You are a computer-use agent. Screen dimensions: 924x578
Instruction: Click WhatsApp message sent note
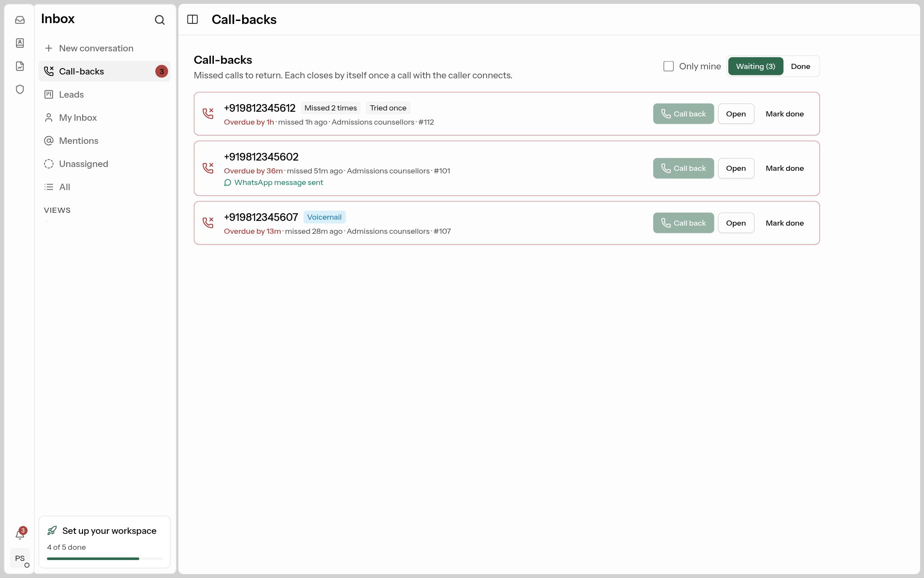click(274, 182)
